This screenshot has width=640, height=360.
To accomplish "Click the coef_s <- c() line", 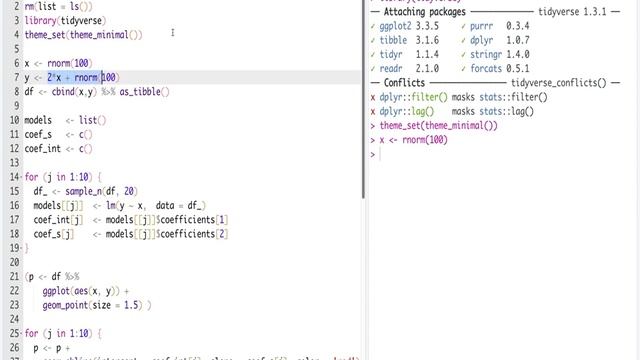I will tap(58, 134).
